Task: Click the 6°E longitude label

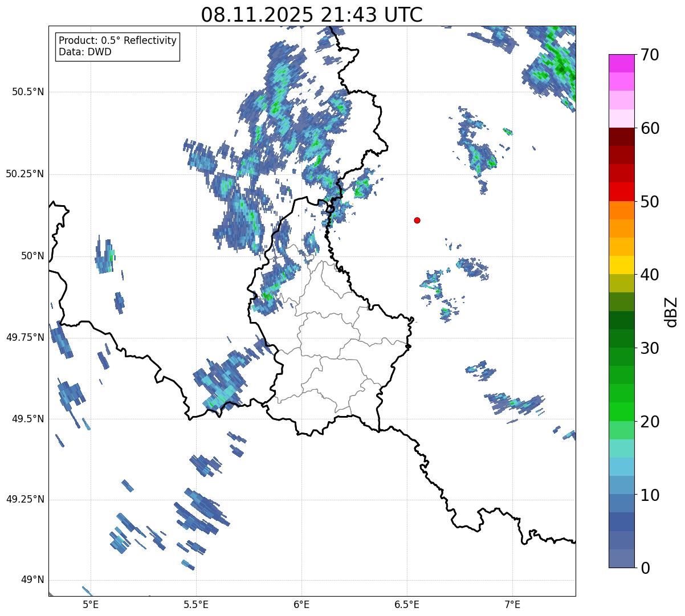Action: tap(301, 604)
